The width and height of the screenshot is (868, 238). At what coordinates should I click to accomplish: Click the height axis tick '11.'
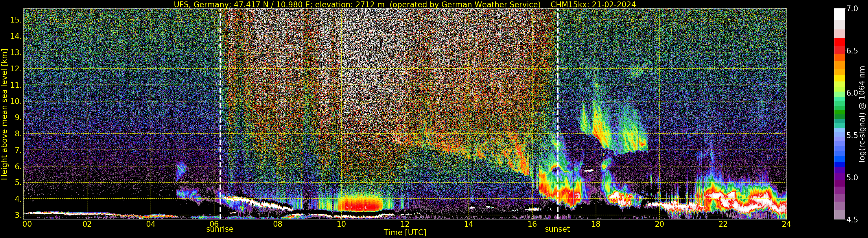16,85
